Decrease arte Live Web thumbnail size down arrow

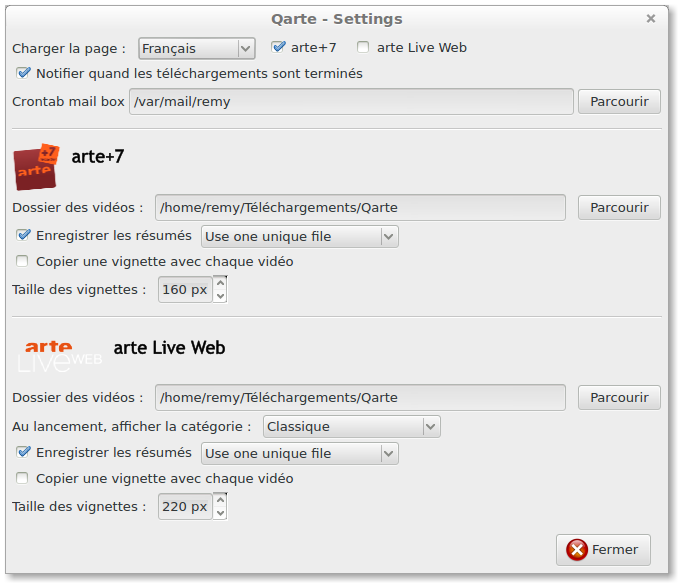(220, 513)
